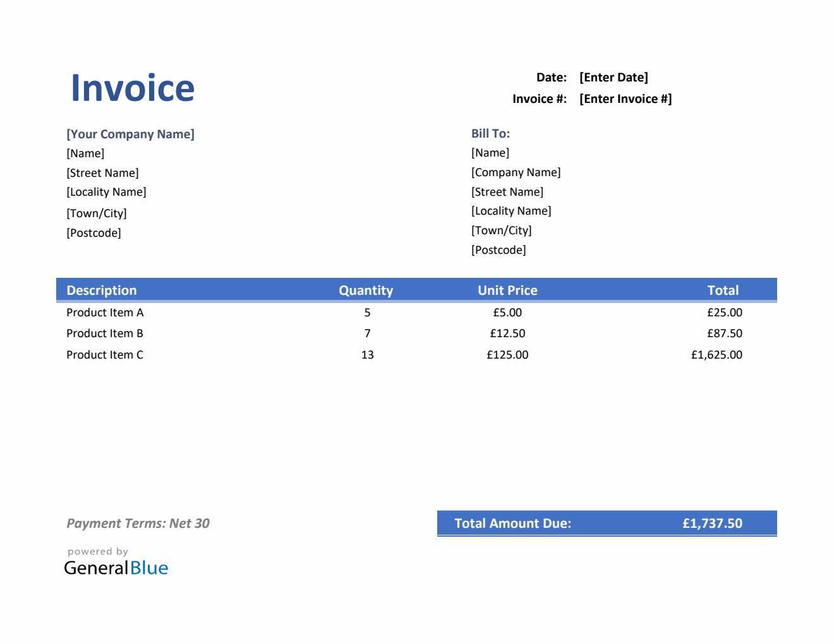Click the [Postcode] field in Bill To section
Image resolution: width=834 pixels, height=644 pixels.
499,250
